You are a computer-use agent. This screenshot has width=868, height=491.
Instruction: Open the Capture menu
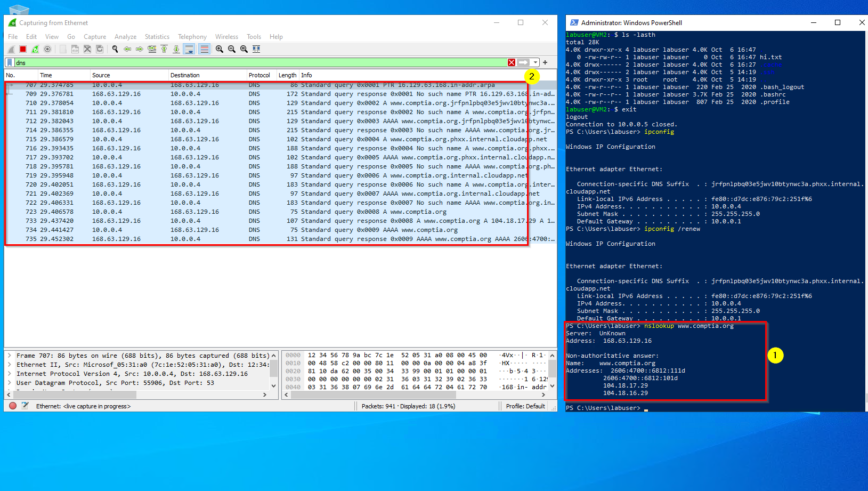tap(95, 37)
